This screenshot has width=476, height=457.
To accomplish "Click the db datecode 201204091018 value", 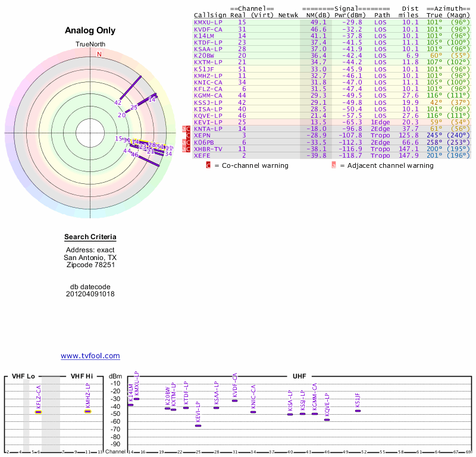I will click(90, 294).
